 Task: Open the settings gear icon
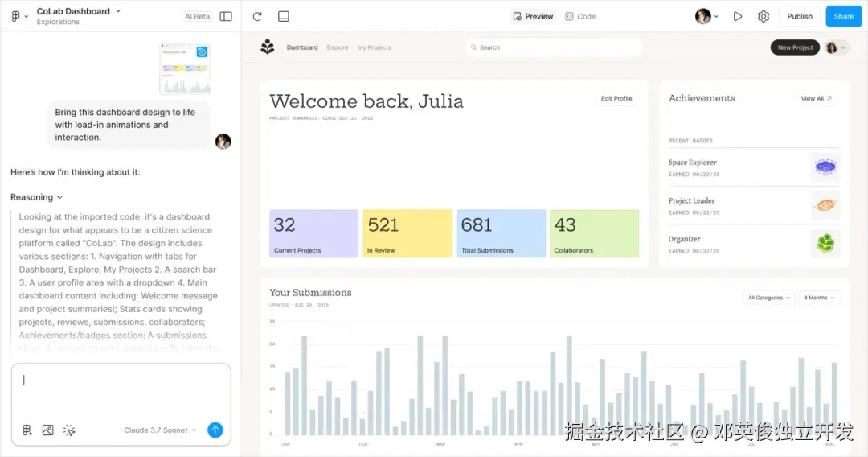click(x=764, y=16)
